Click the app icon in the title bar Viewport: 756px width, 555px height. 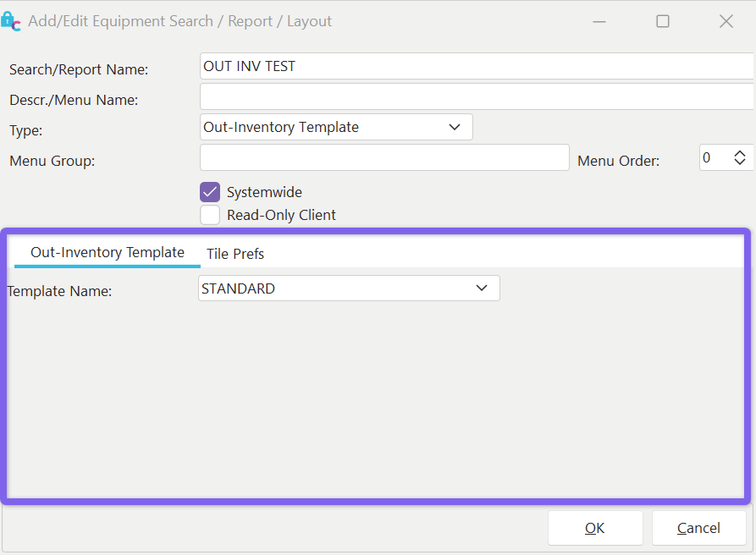pyautogui.click(x=11, y=22)
